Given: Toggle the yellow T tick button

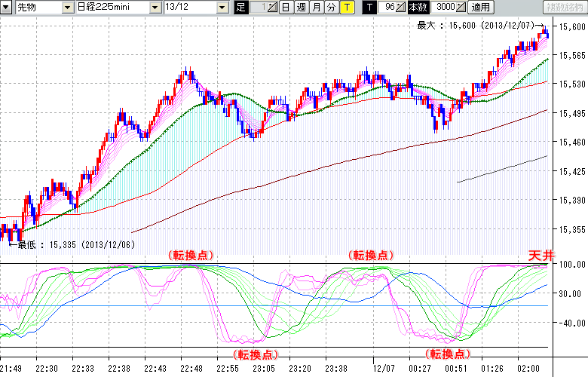Looking at the screenshot, I should (x=346, y=7).
